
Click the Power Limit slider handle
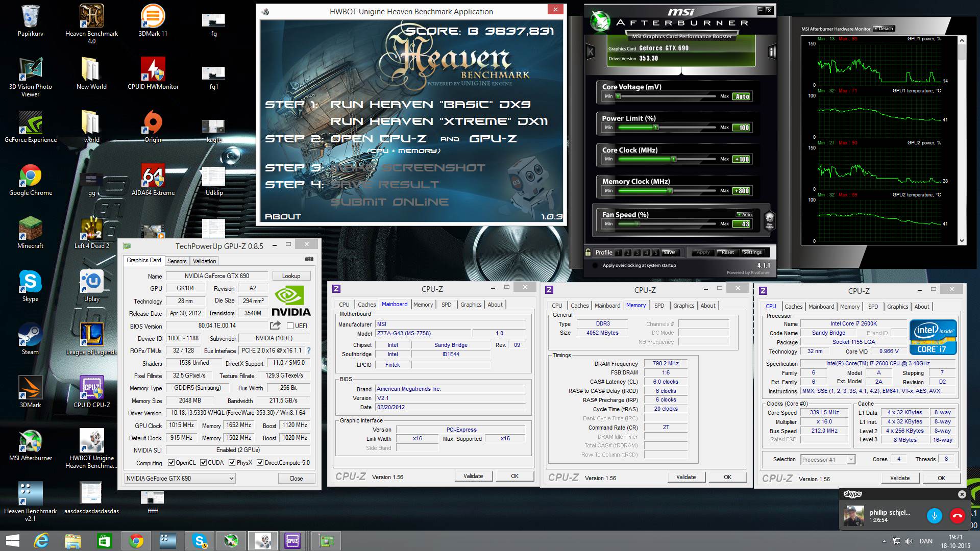(656, 128)
